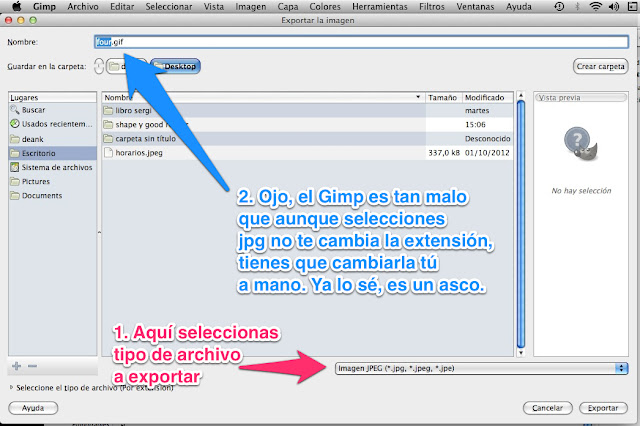Click the Pictures folder icon
Screen dimensions: 640x426
(15, 181)
